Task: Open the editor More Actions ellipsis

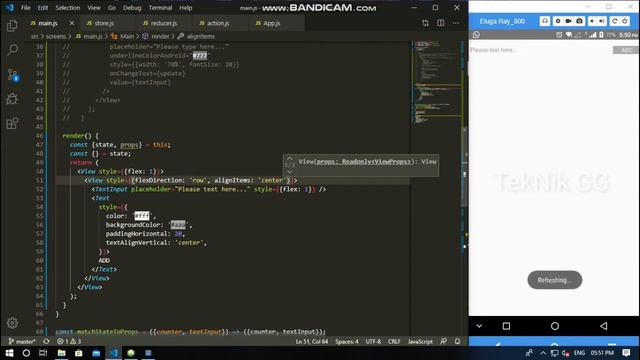Action: pyautogui.click(x=456, y=23)
